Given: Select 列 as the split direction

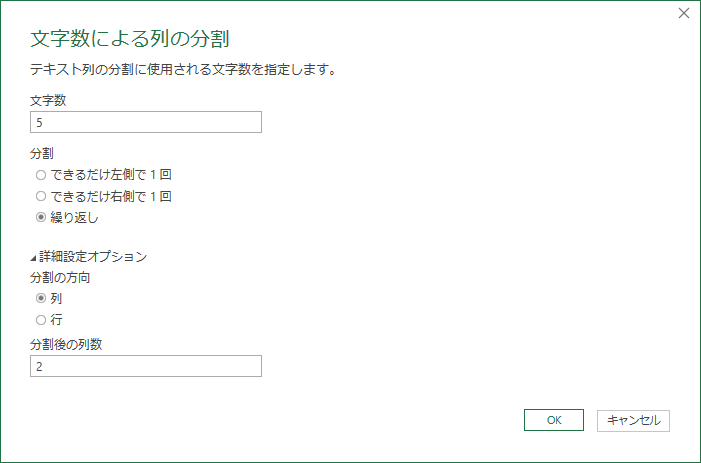Looking at the screenshot, I should (41, 298).
